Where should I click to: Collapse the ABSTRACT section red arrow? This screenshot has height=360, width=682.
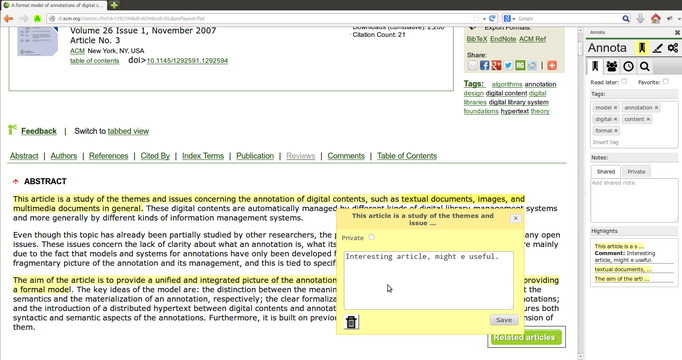(16, 181)
